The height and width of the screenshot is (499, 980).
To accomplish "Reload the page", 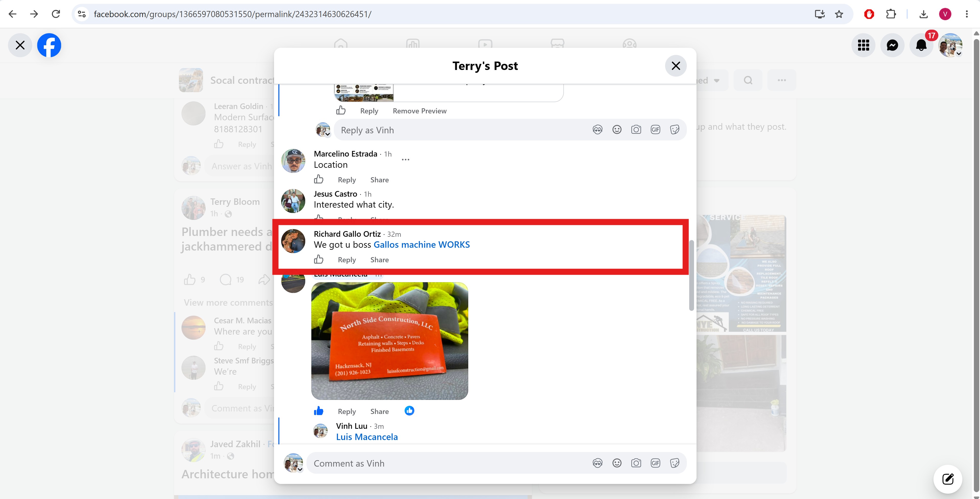I will [x=56, y=14].
